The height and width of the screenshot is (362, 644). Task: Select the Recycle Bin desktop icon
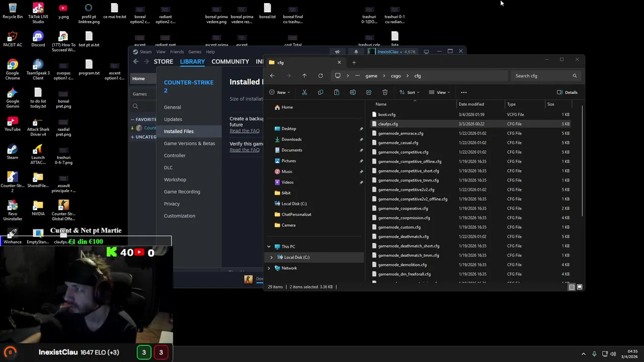coord(13,11)
